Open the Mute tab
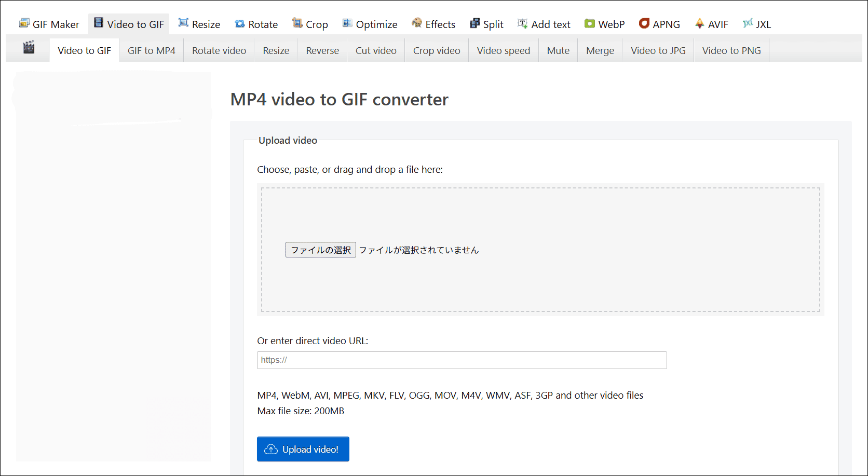The height and width of the screenshot is (476, 868). [x=558, y=50]
